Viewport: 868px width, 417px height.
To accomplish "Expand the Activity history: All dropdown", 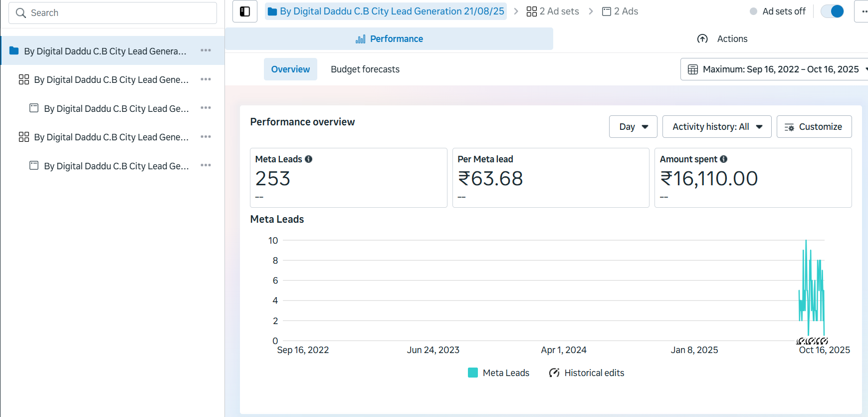I will (716, 127).
